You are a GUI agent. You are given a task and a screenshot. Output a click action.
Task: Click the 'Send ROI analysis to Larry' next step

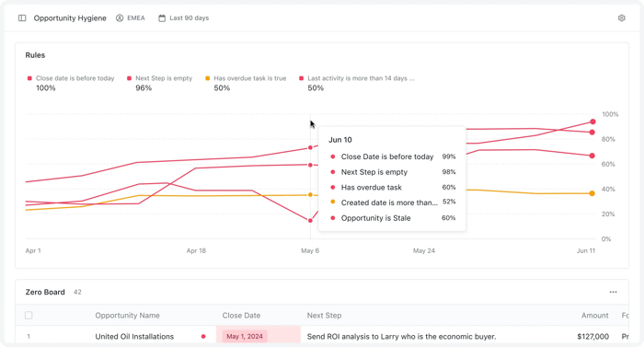pos(401,336)
